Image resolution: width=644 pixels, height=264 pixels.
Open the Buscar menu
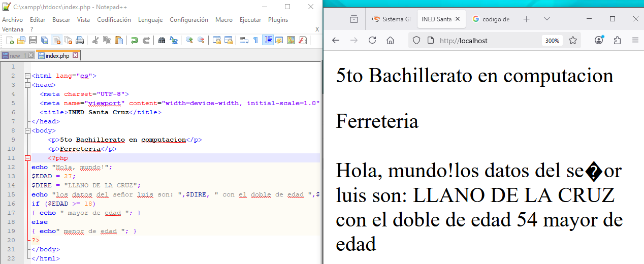coord(61,20)
